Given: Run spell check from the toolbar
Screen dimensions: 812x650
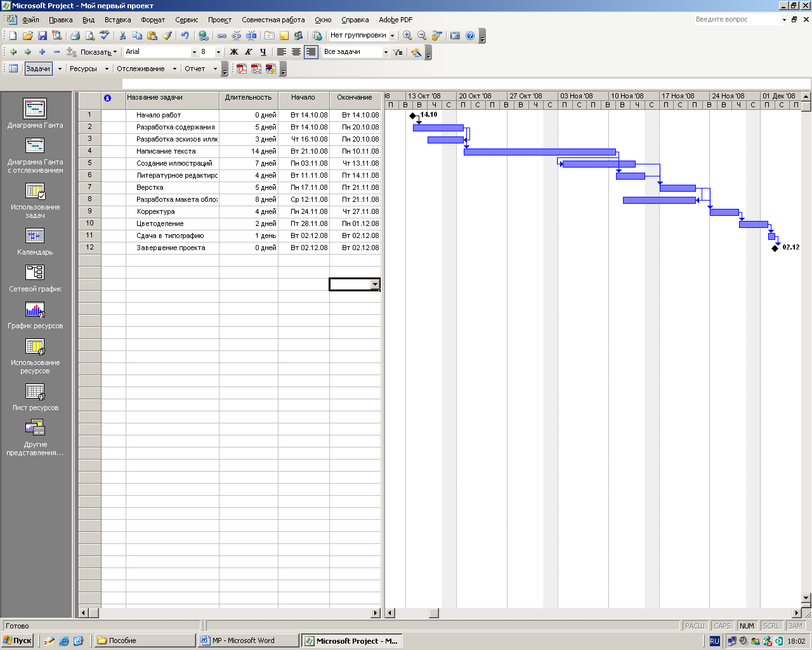Looking at the screenshot, I should pyautogui.click(x=104, y=36).
